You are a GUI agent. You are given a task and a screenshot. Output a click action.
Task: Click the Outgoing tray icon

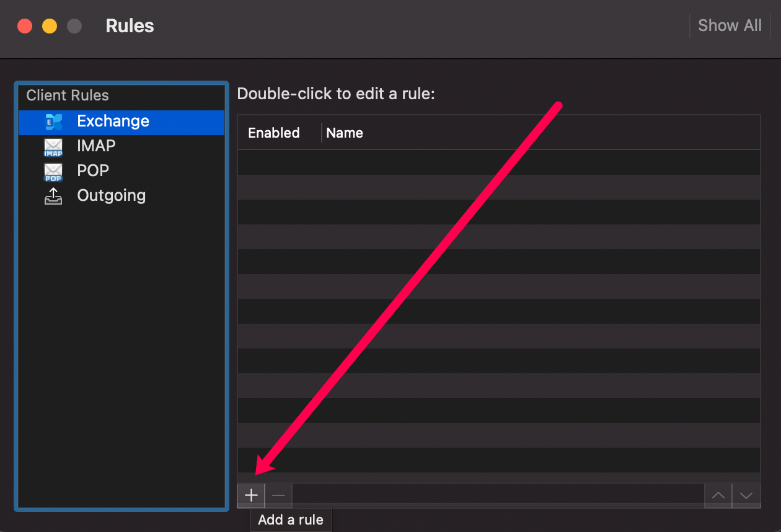(x=53, y=197)
